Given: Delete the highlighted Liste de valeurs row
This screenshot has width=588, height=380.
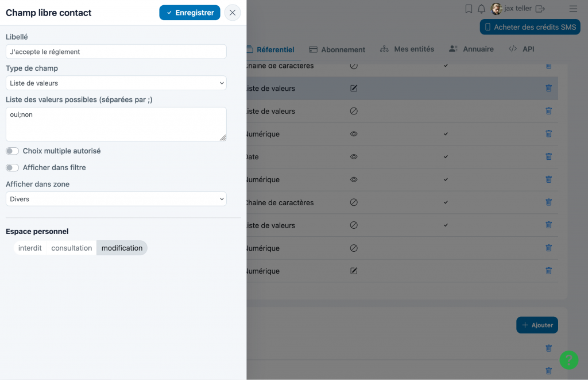Looking at the screenshot, I should pyautogui.click(x=548, y=88).
